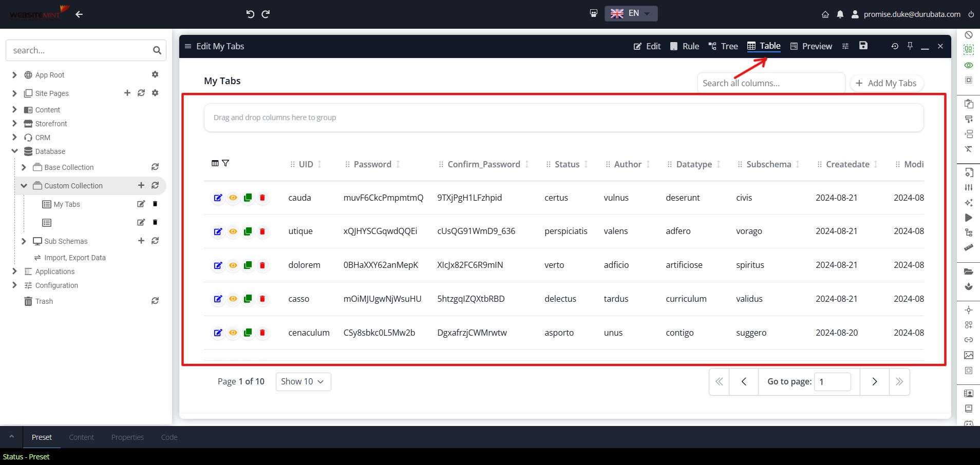
Task: Switch to Tree view
Action: [x=723, y=46]
